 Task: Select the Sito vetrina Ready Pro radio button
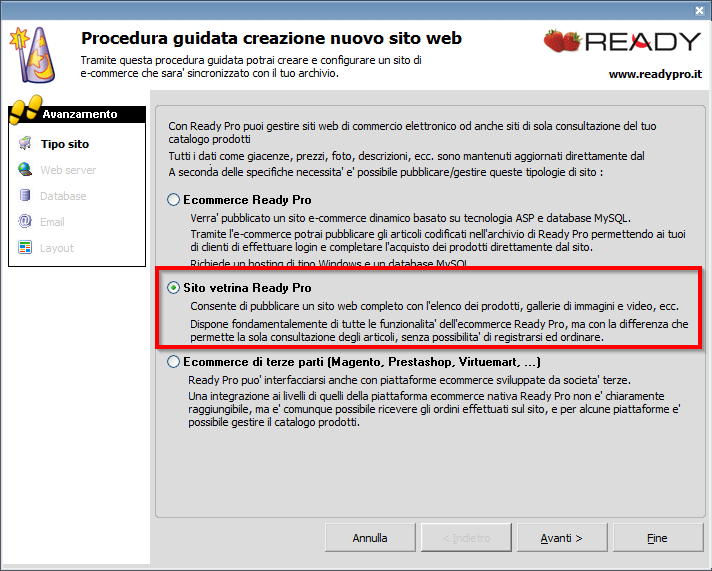click(173, 288)
